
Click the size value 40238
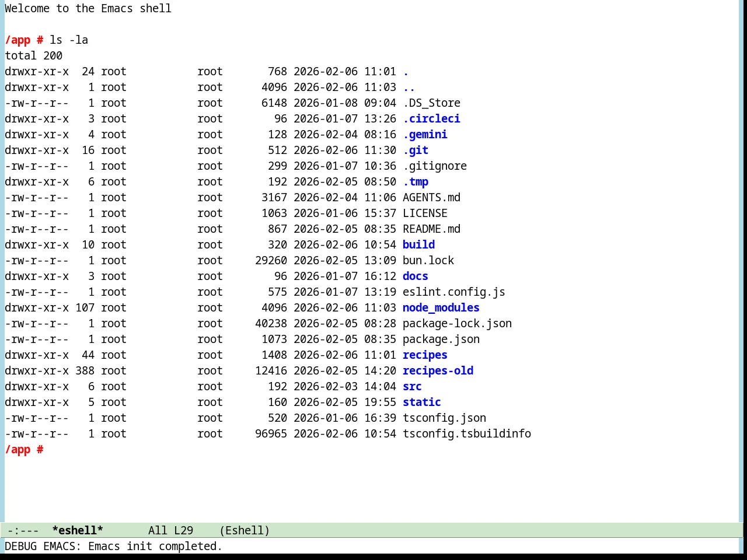point(271,323)
